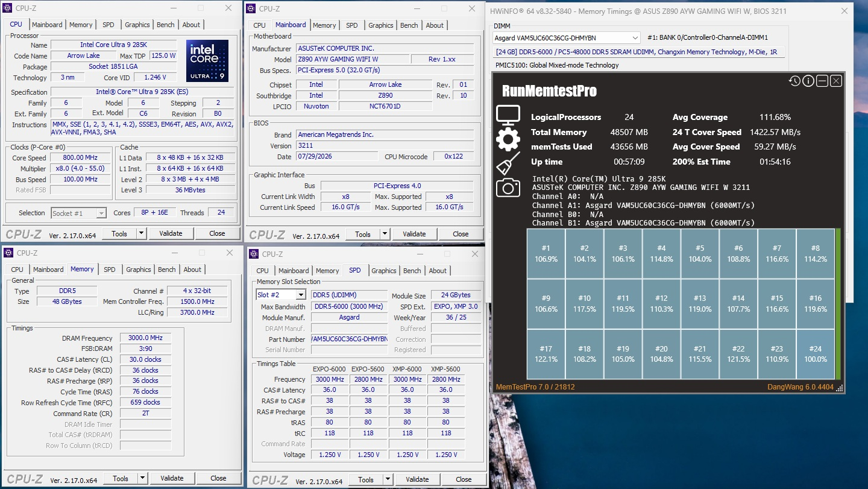The width and height of the screenshot is (868, 489).
Task: Click the Intel Core Ultra 9 logo
Action: pos(207,61)
